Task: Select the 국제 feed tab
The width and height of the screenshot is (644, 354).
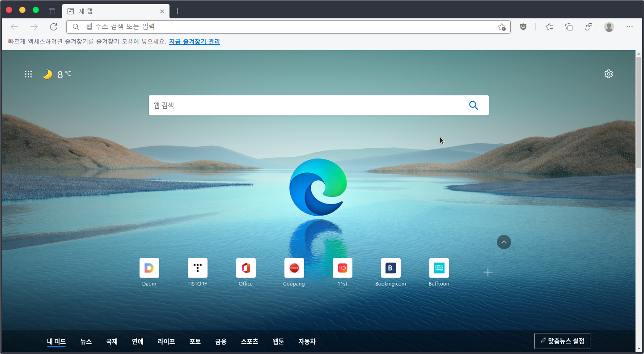Action: [112, 341]
